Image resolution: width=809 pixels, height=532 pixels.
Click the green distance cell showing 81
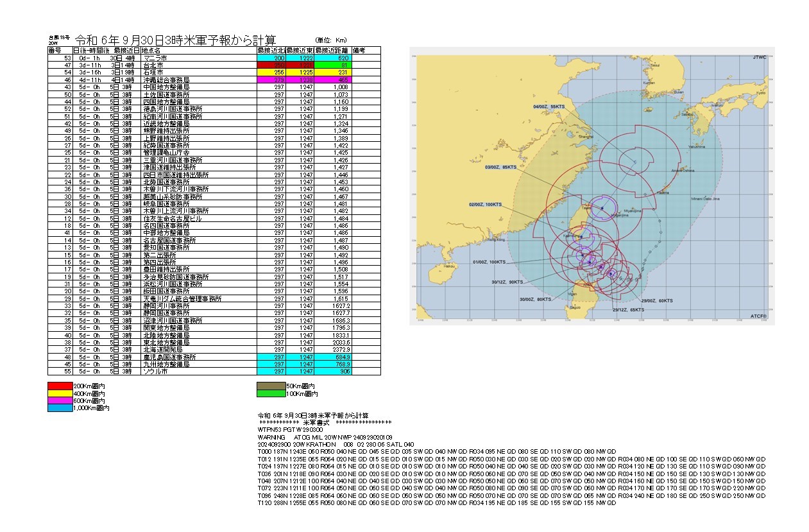coord(332,65)
